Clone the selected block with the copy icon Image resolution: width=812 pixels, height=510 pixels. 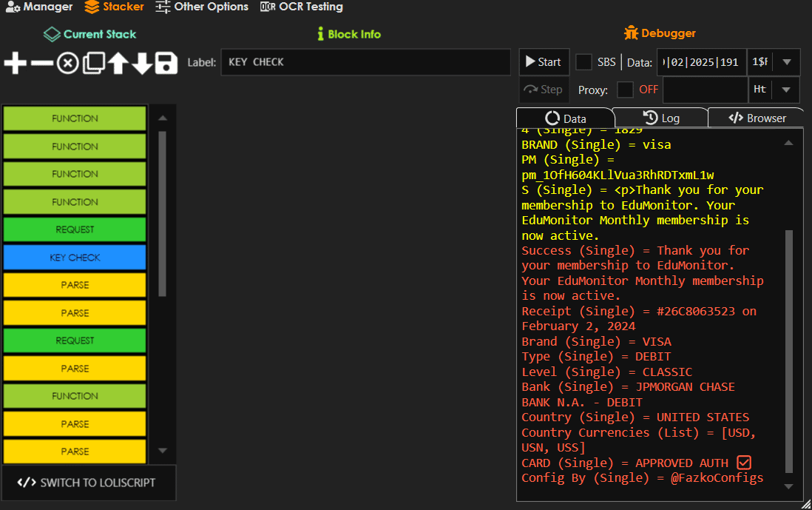coord(93,64)
